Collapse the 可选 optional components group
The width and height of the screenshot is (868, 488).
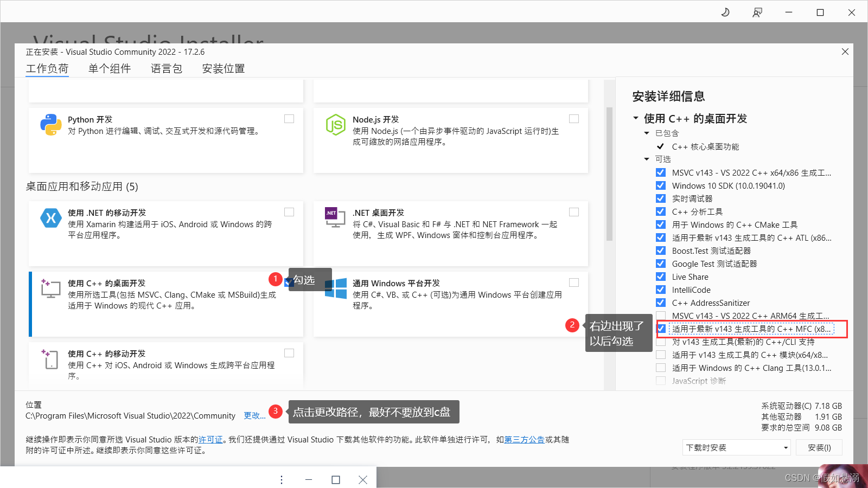647,159
